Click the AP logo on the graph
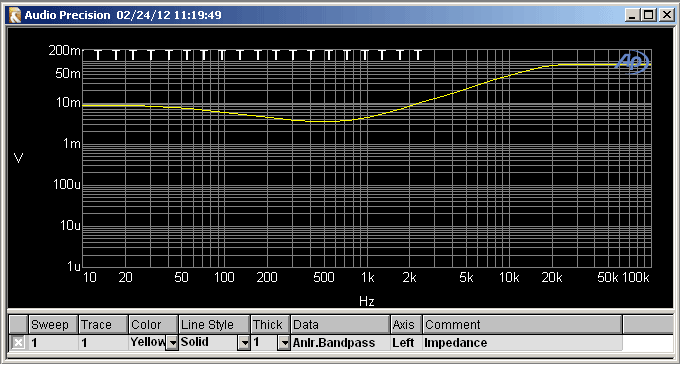 point(632,62)
